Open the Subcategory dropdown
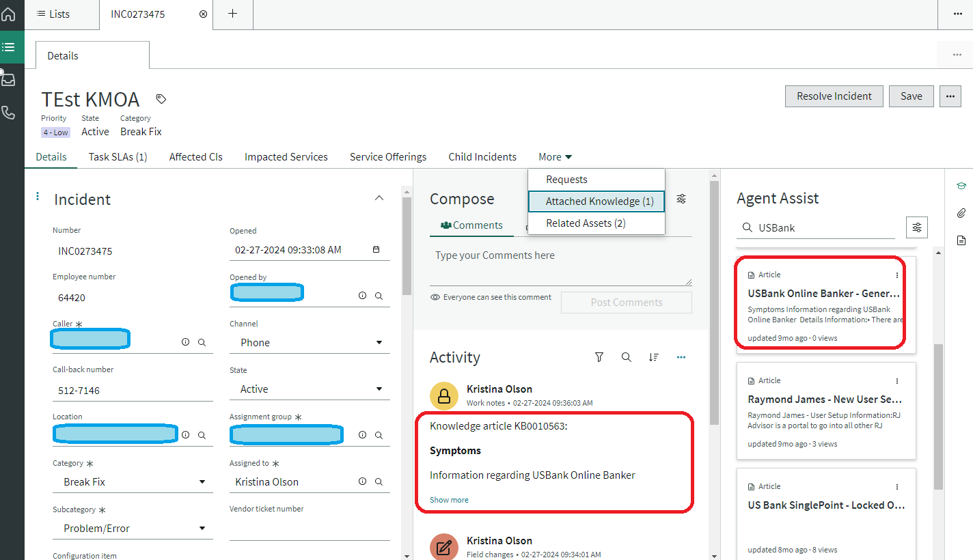 (x=202, y=528)
